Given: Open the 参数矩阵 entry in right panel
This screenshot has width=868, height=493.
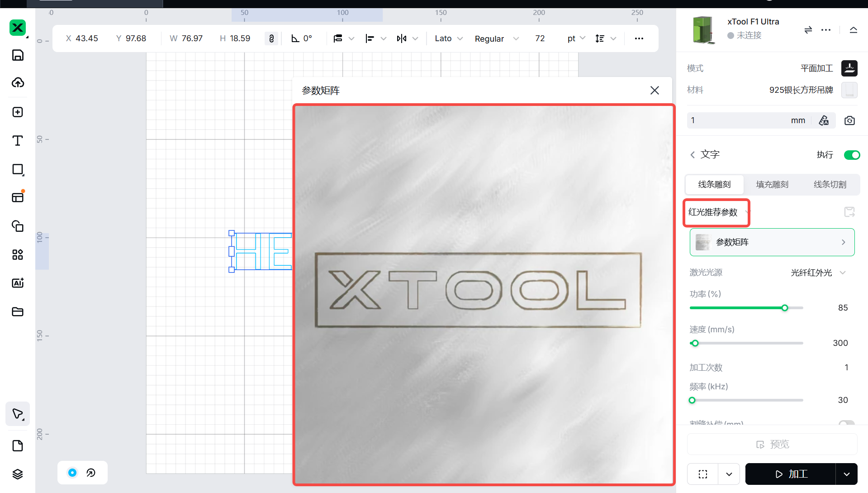Looking at the screenshot, I should [x=772, y=242].
